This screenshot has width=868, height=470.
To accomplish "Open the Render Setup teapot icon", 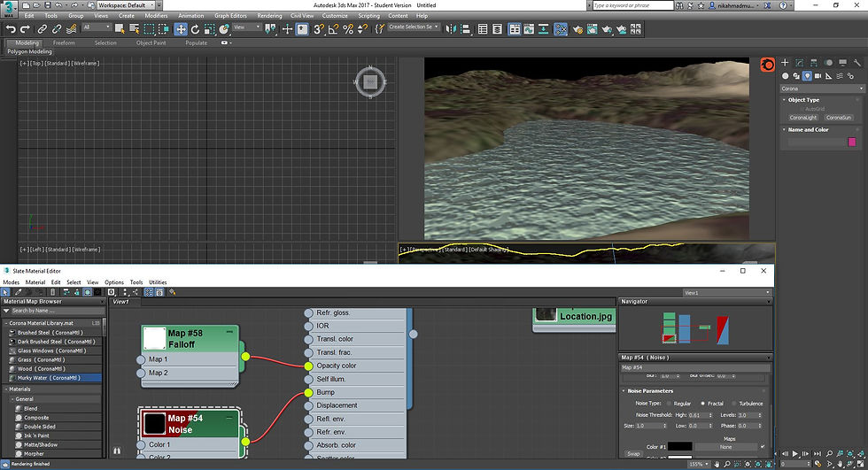I will (577, 29).
